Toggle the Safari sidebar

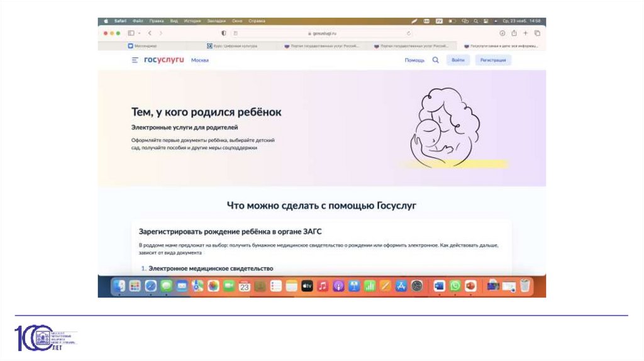click(x=130, y=33)
